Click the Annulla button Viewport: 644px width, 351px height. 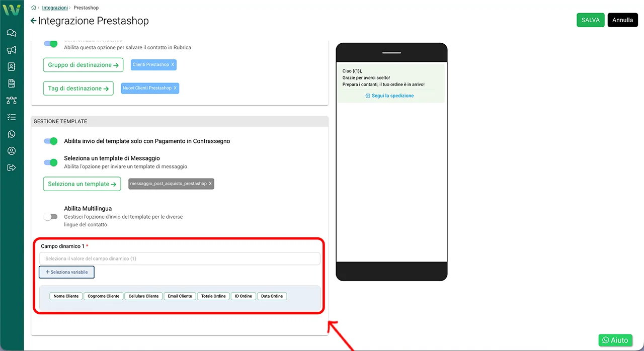(622, 20)
